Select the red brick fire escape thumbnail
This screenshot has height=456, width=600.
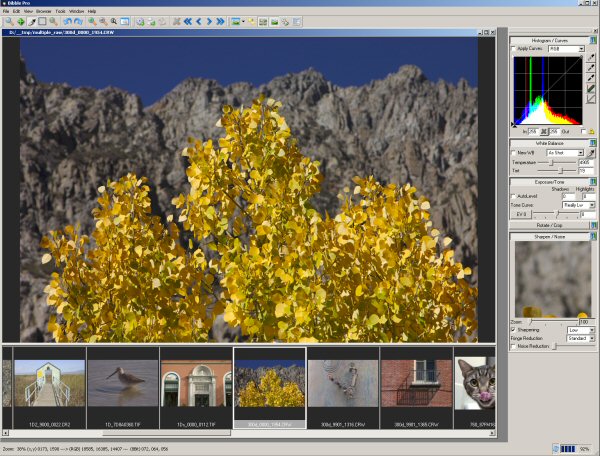tap(416, 383)
